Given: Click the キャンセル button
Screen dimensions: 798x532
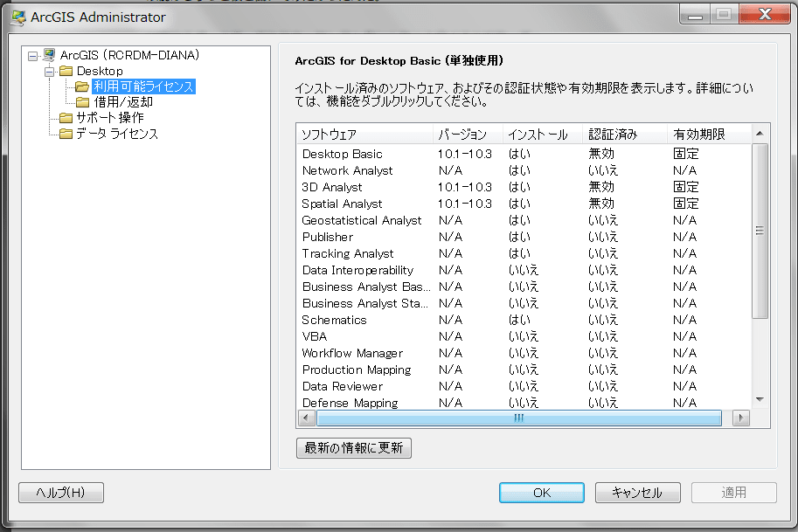Looking at the screenshot, I should (637, 493).
